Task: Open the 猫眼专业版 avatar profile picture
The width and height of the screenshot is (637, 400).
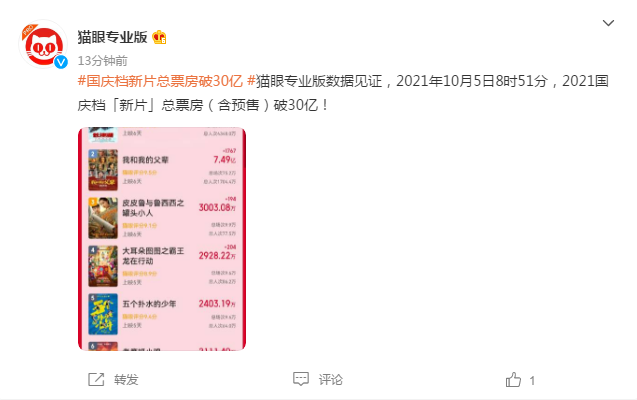Action: click(x=43, y=44)
